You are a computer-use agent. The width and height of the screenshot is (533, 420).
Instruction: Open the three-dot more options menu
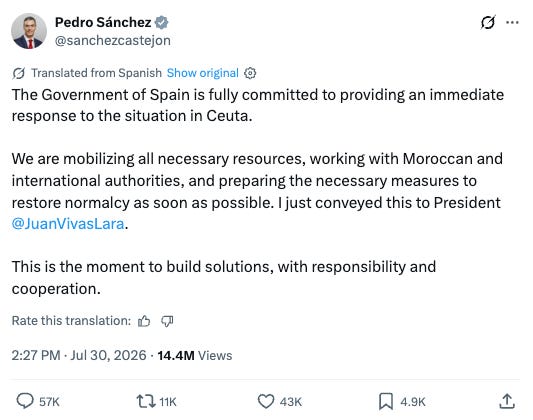(x=512, y=23)
